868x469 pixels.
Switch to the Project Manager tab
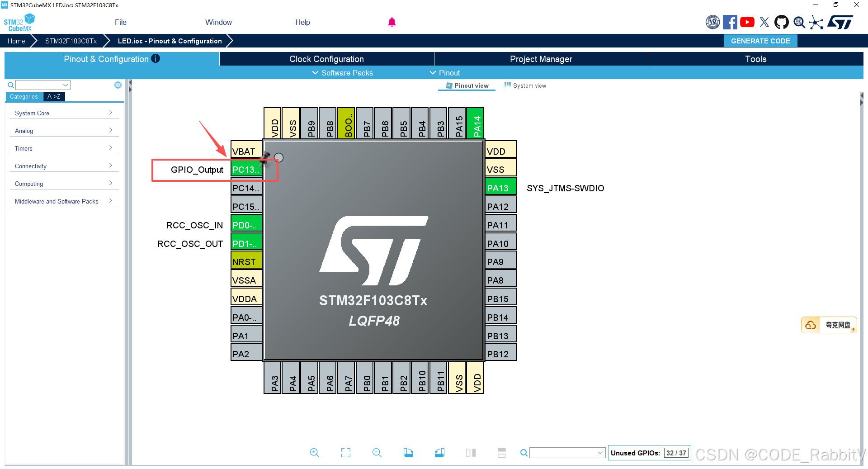[x=541, y=59]
